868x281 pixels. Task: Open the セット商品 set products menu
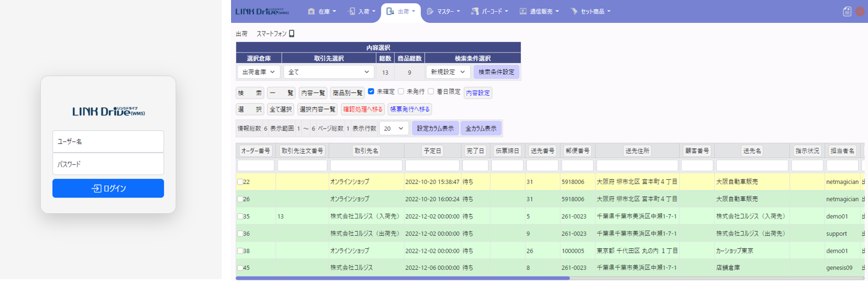click(590, 11)
